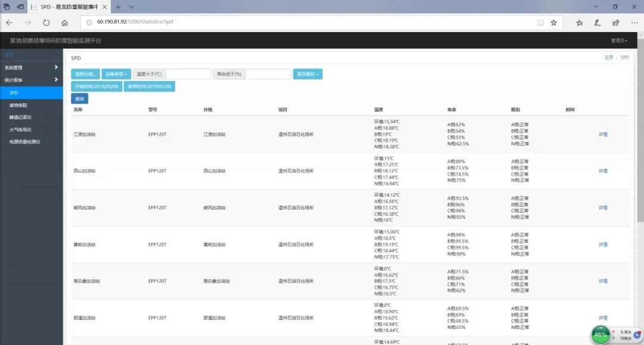Screen dimensions: 644x345
Task: Open new tab with plus icon
Action: pyautogui.click(x=118, y=7)
